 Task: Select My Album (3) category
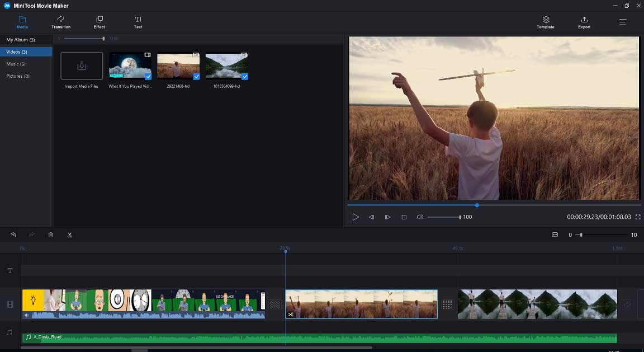[x=26, y=40]
